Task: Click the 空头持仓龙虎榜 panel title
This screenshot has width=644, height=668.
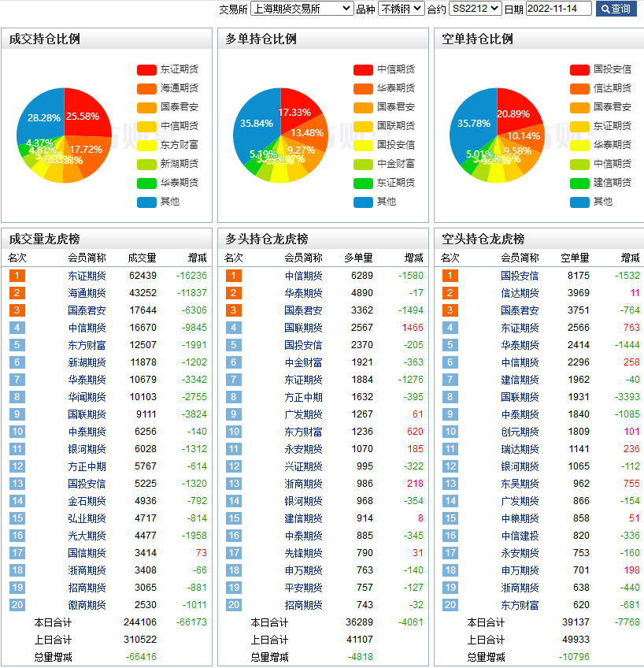Action: coord(483,239)
